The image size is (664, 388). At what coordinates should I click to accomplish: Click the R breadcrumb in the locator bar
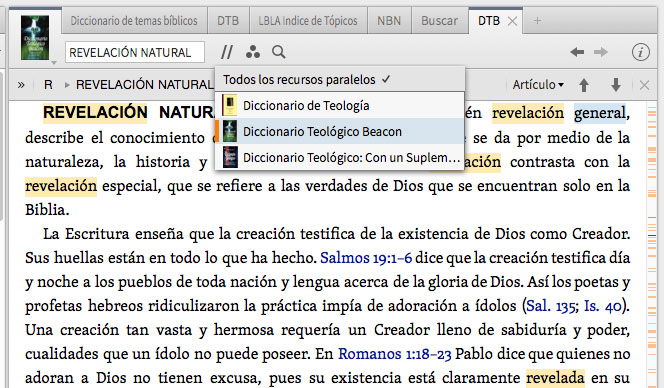[x=48, y=85]
